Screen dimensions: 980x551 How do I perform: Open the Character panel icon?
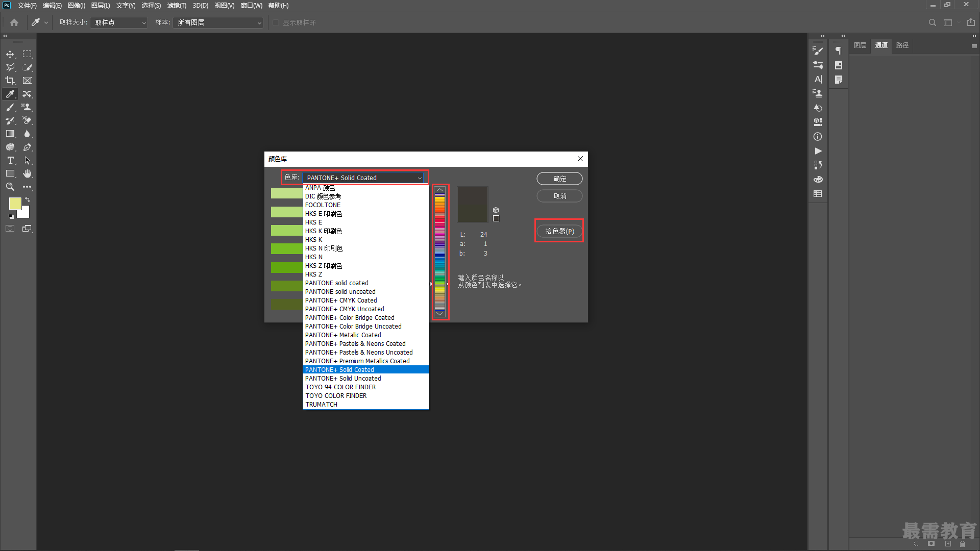tap(818, 79)
